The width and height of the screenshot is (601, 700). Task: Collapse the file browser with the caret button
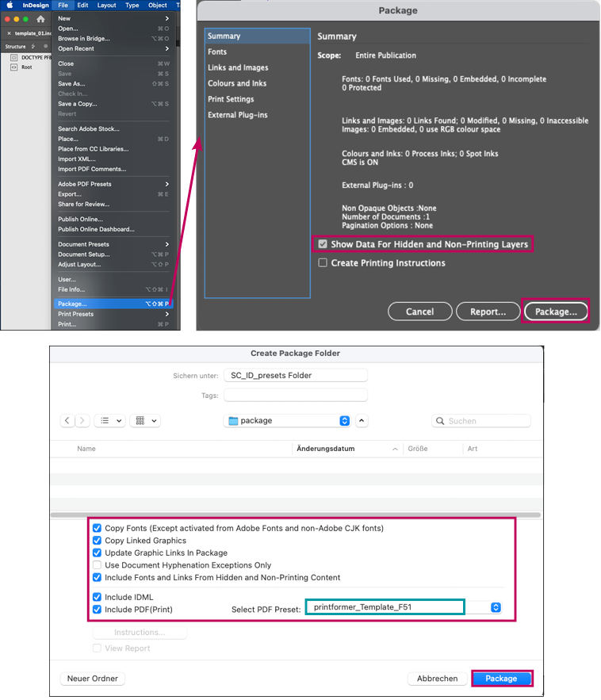(x=362, y=421)
